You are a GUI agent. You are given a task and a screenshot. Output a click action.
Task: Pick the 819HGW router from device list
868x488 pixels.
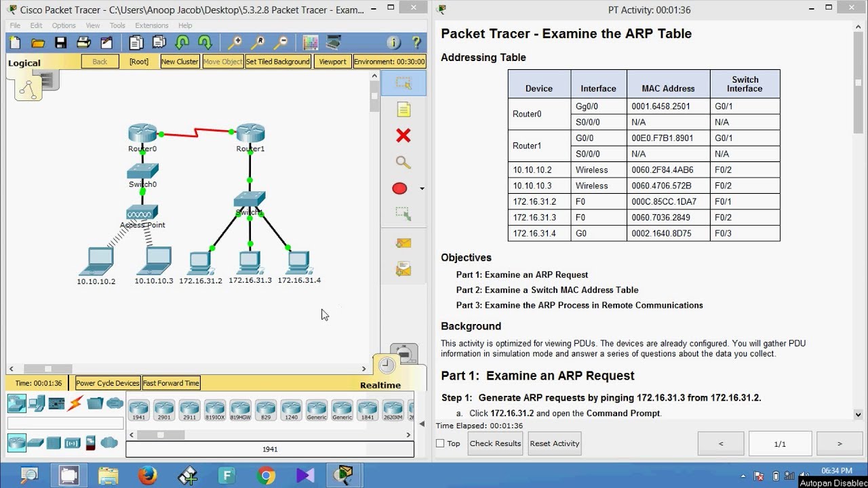click(240, 410)
